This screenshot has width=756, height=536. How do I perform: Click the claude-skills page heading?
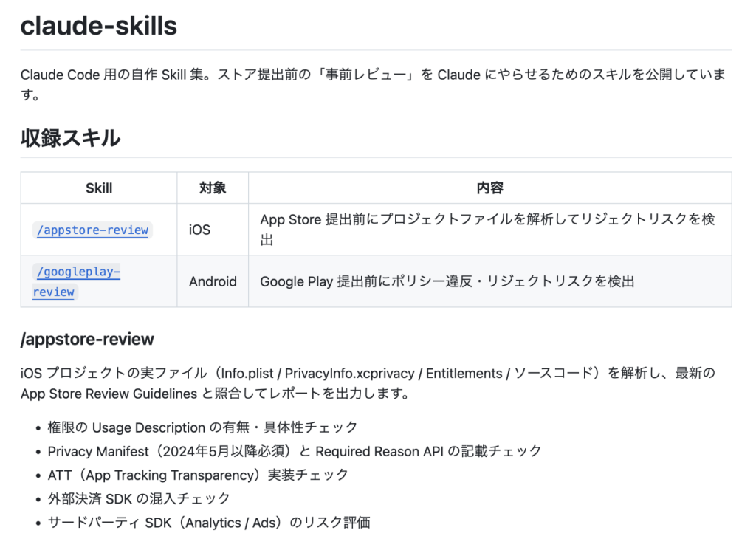99,26
